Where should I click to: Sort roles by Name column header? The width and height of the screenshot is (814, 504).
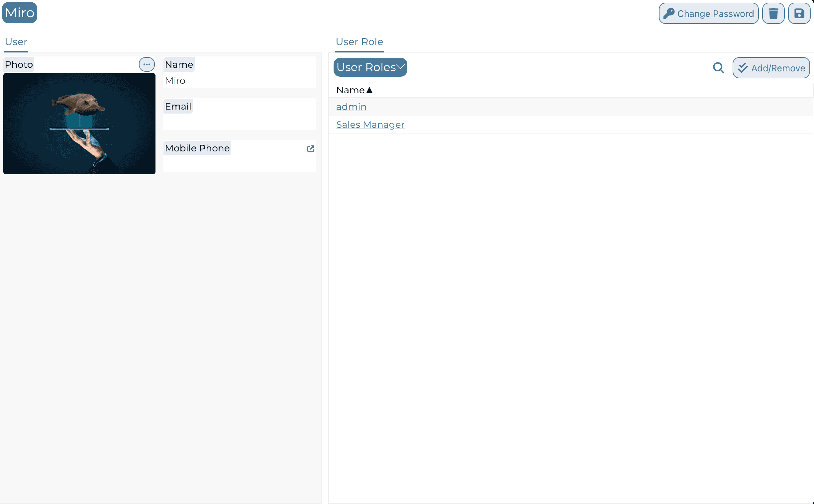click(x=350, y=90)
